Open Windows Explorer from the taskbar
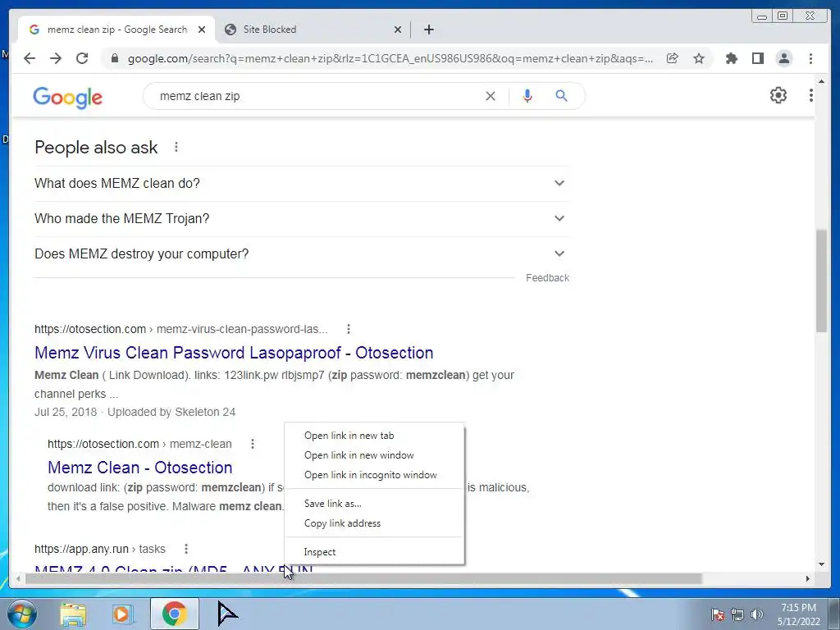Screen dimensions: 840x630 click(x=73, y=614)
